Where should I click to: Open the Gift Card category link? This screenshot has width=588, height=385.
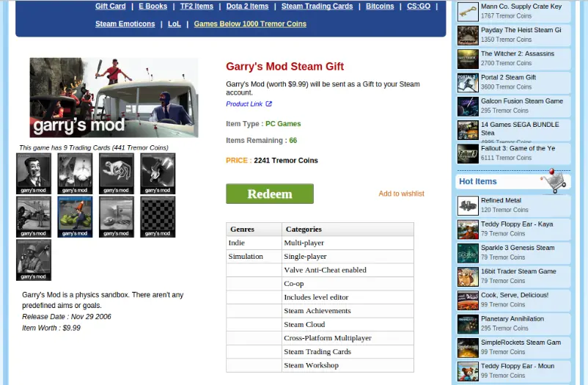click(110, 6)
